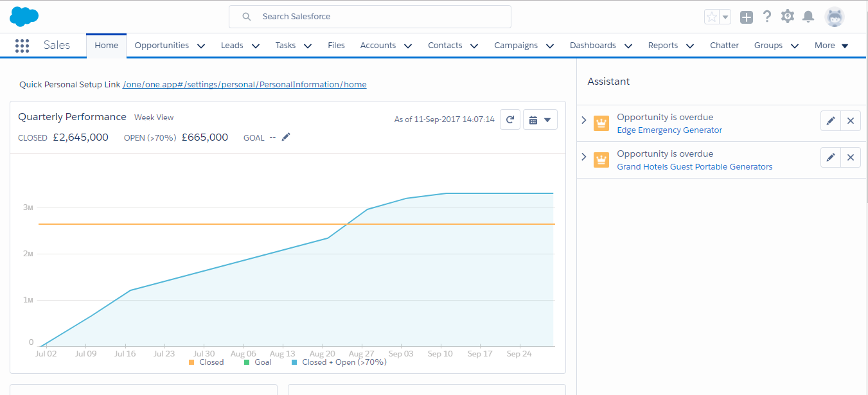The height and width of the screenshot is (395, 868).
Task: Edit the Edge Emergency Generator assistant item
Action: pyautogui.click(x=831, y=121)
